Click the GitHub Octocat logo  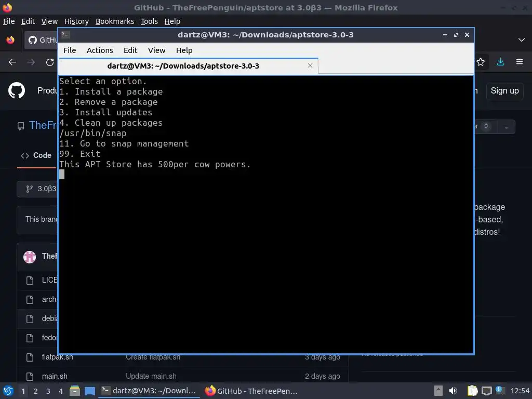(17, 90)
